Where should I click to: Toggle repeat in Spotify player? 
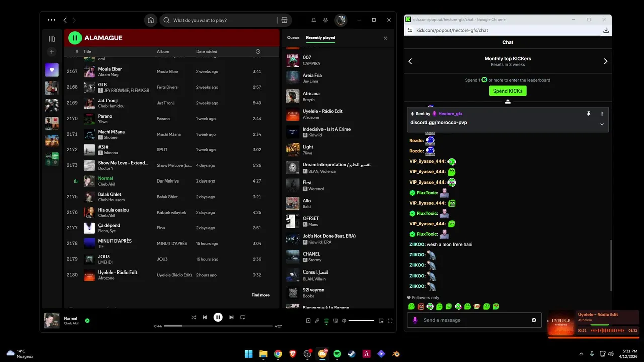pos(243,317)
